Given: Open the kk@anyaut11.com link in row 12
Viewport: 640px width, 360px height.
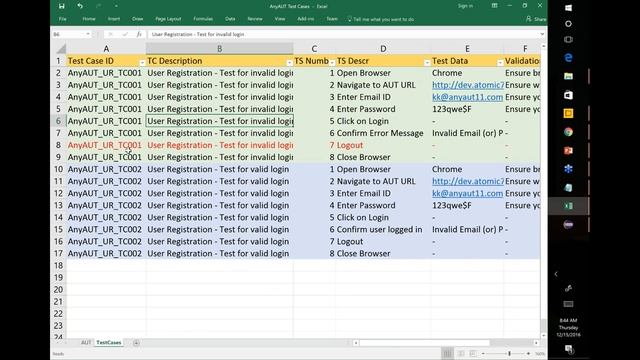Looking at the screenshot, I should [467, 193].
